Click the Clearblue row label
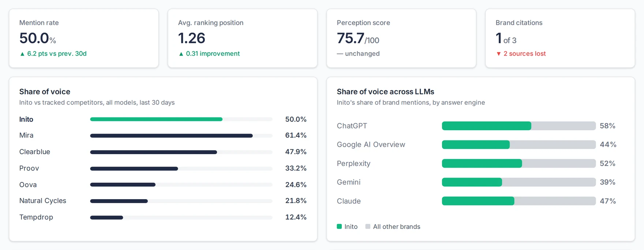The height and width of the screenshot is (250, 644). pos(35,152)
